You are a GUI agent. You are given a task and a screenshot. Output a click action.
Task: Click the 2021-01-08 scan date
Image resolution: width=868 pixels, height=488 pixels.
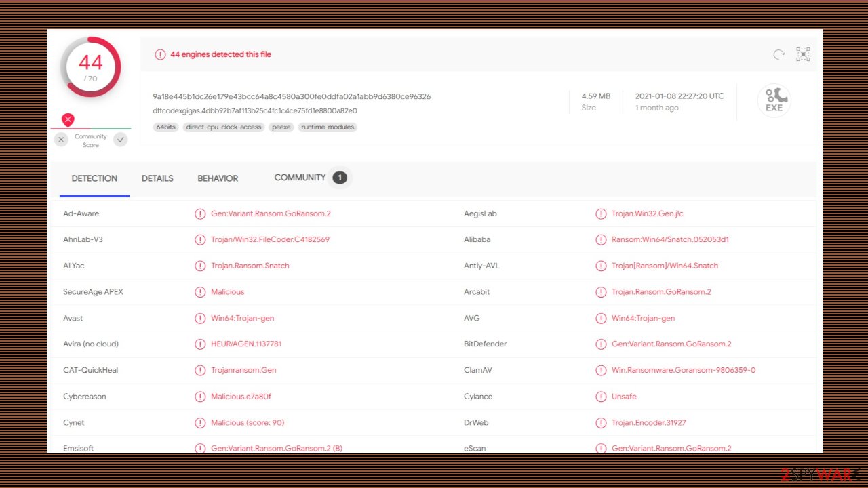pyautogui.click(x=679, y=96)
